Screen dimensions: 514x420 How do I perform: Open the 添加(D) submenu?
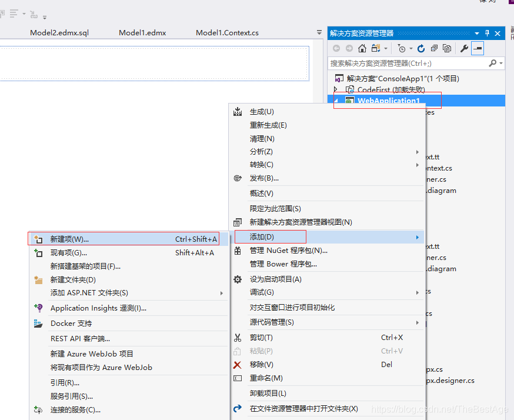(328, 236)
